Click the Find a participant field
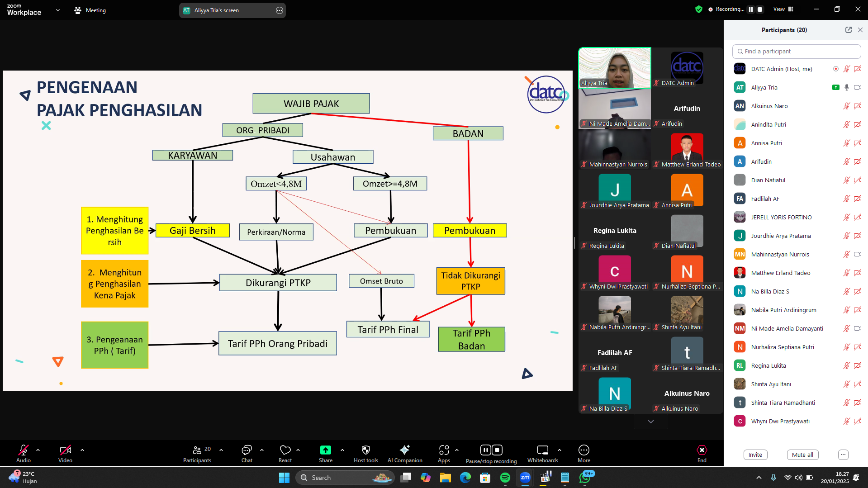 point(796,52)
